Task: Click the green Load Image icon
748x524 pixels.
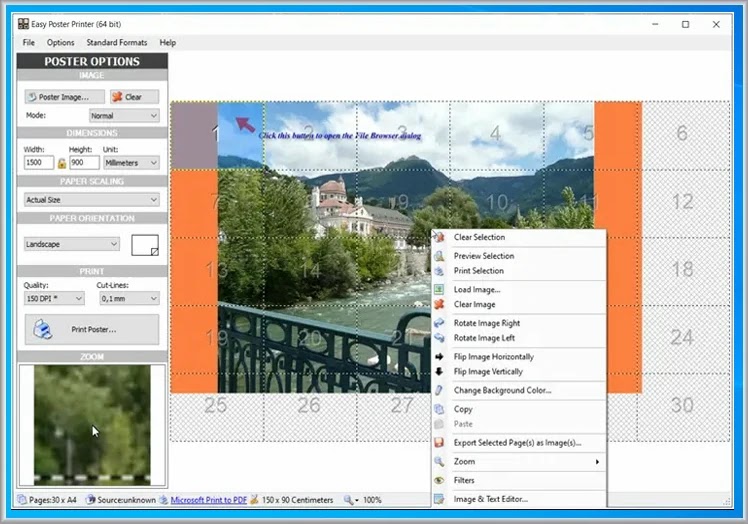Action: pos(439,289)
